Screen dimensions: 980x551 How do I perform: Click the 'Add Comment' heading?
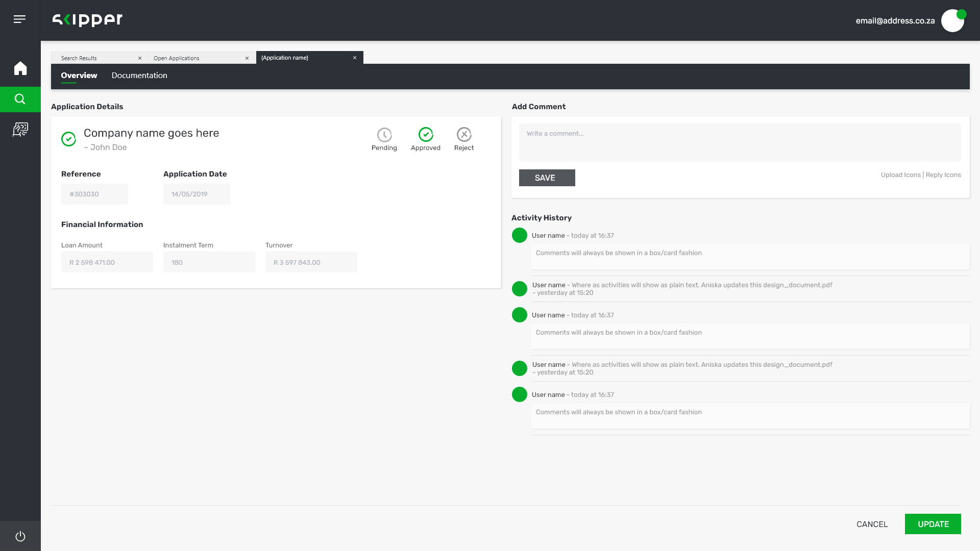(539, 107)
